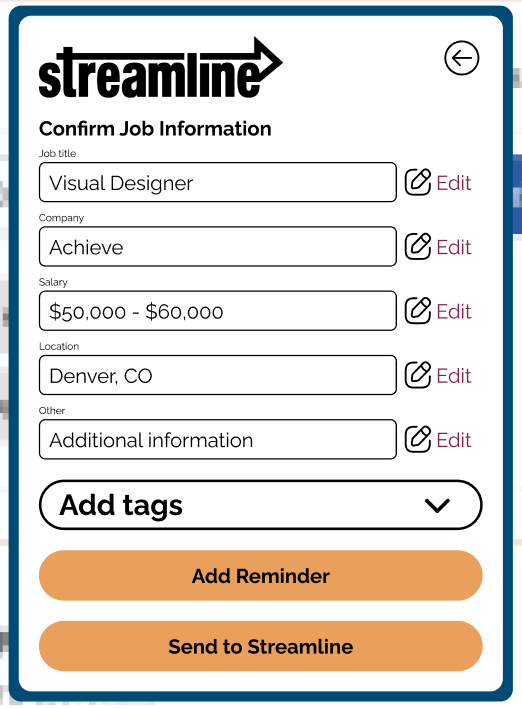Viewport: 522px width, 708px height.
Task: Focus the Job title input field
Action: [x=218, y=182]
